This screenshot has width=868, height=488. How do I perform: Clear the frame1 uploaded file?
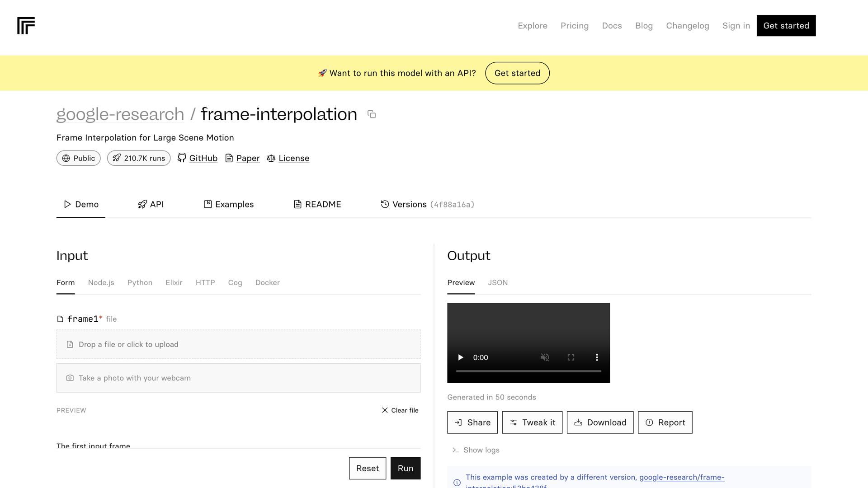400,410
